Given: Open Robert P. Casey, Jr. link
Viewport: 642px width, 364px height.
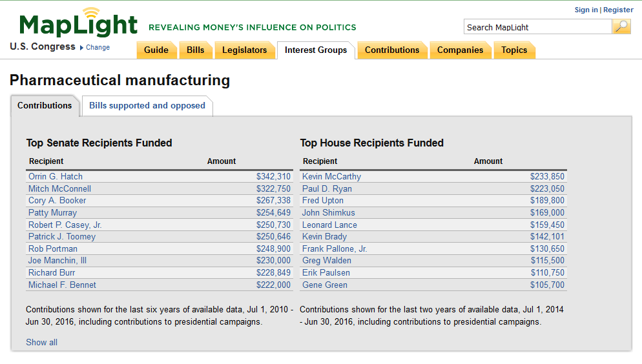Looking at the screenshot, I should pos(65,225).
